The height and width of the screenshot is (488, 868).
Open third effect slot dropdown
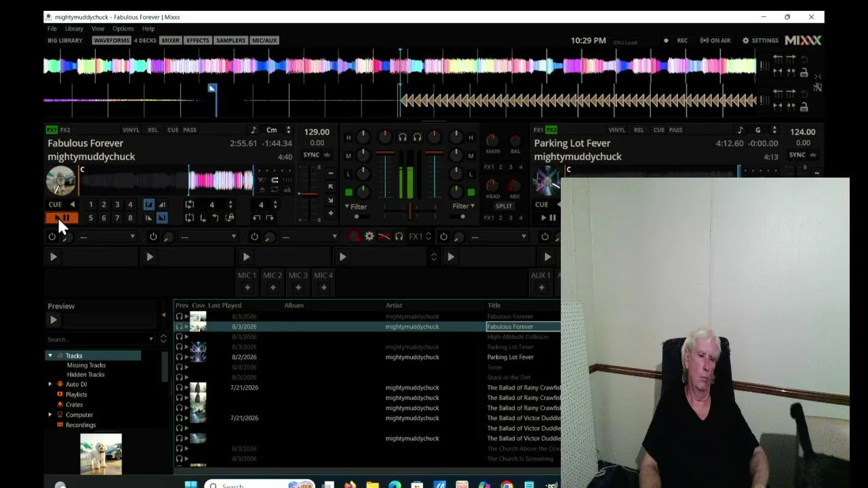[310, 237]
